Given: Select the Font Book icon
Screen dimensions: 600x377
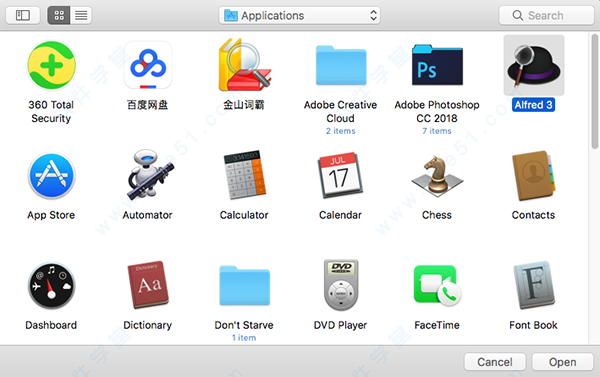Looking at the screenshot, I should pos(533,285).
